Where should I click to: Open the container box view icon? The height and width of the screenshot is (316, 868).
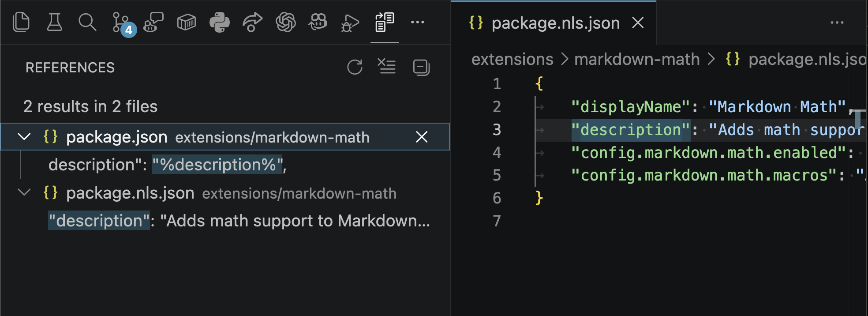pos(186,22)
